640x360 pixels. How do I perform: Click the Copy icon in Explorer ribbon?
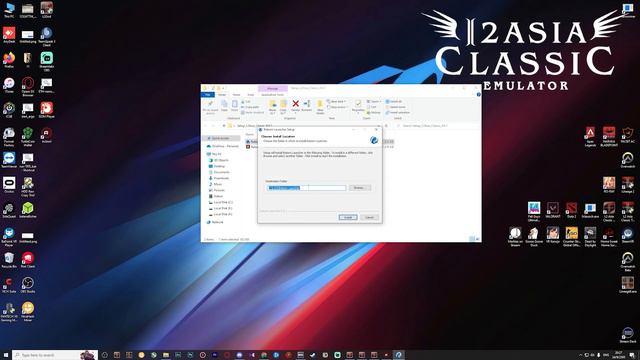[224, 106]
